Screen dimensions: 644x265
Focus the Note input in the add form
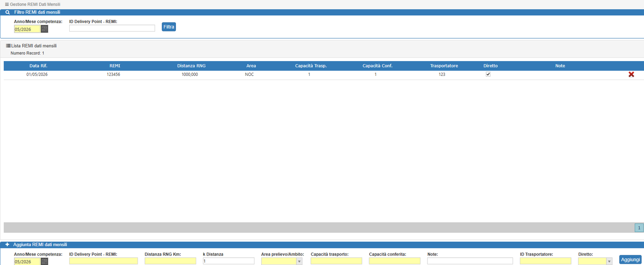tap(470, 261)
